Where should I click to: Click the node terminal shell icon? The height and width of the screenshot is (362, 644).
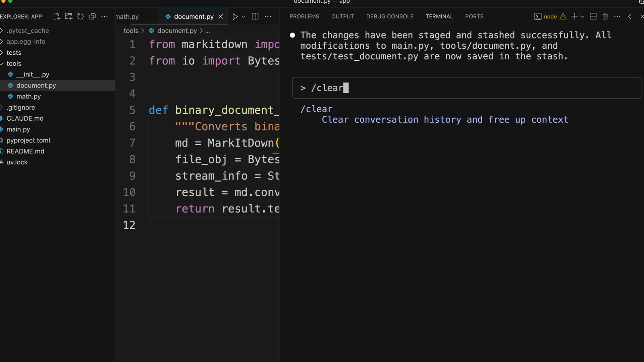point(538,16)
